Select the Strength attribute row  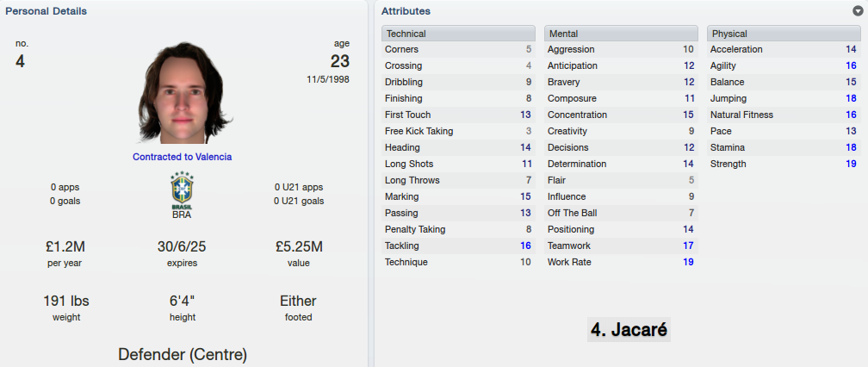click(x=784, y=164)
